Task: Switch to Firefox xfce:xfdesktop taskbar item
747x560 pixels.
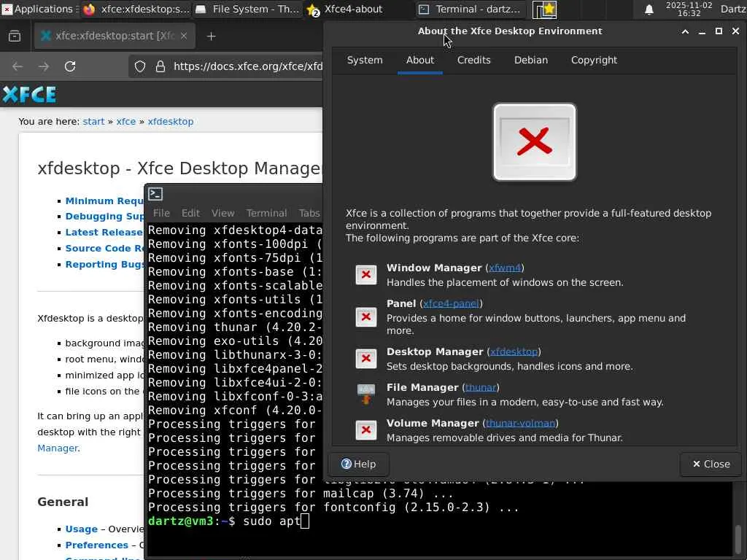Action: coord(136,9)
